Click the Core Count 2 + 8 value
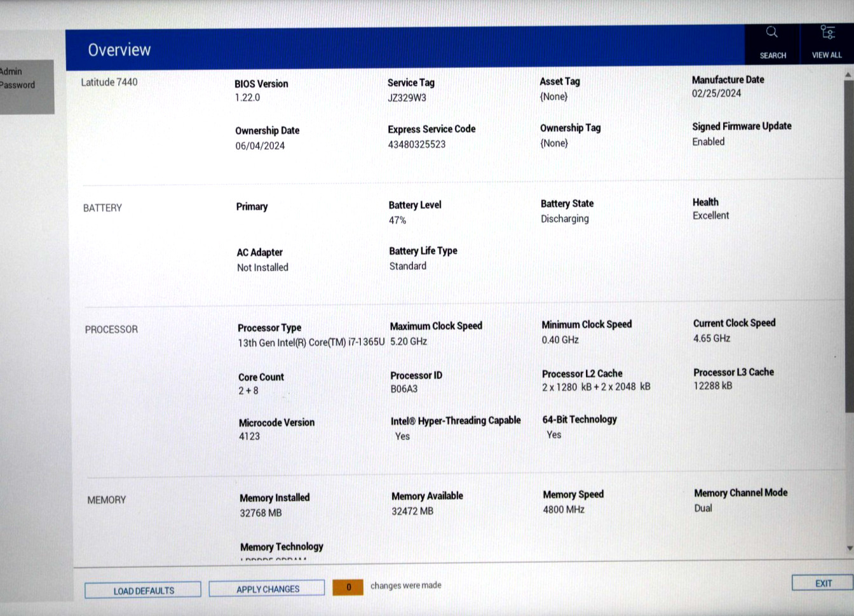The image size is (854, 616). click(248, 391)
